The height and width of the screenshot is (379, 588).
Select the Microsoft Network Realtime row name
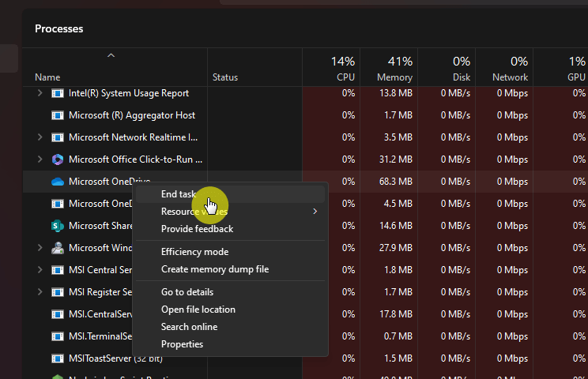pos(133,137)
